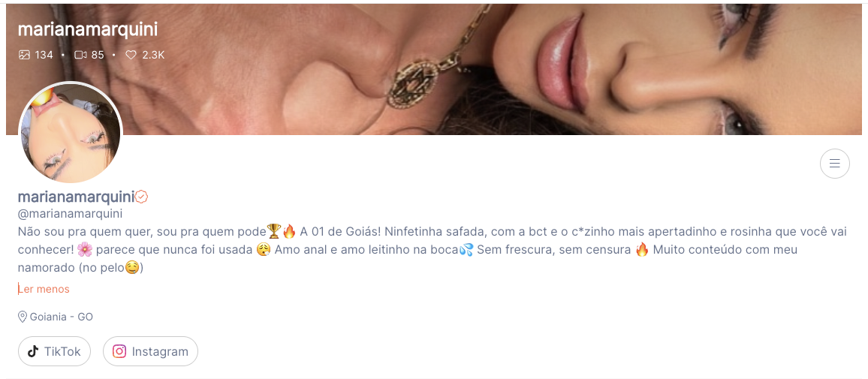This screenshot has width=868, height=379.
Task: Open the TikTok profile link
Action: (54, 351)
